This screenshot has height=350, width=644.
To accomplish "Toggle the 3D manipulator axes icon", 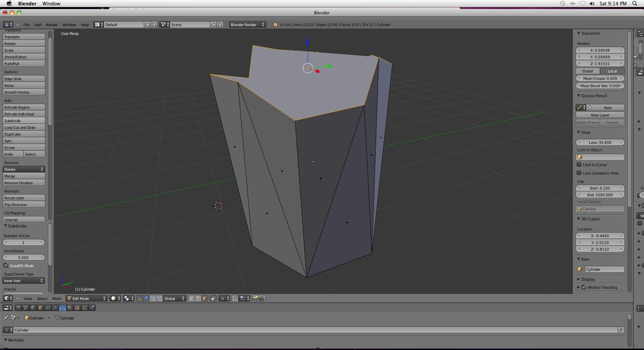I will [140, 298].
